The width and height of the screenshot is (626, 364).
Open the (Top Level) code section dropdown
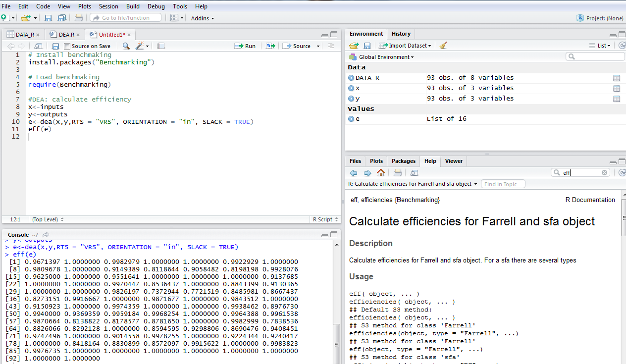pos(48,219)
